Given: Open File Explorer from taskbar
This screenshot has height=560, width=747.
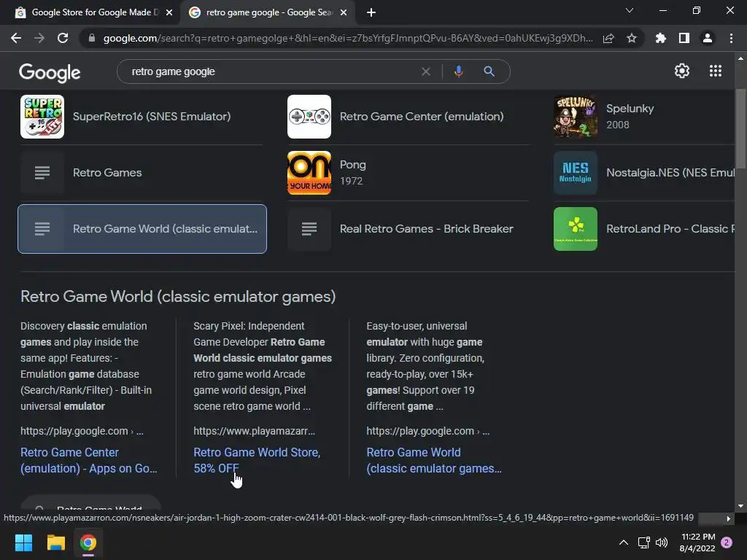Looking at the screenshot, I should pyautogui.click(x=55, y=542).
